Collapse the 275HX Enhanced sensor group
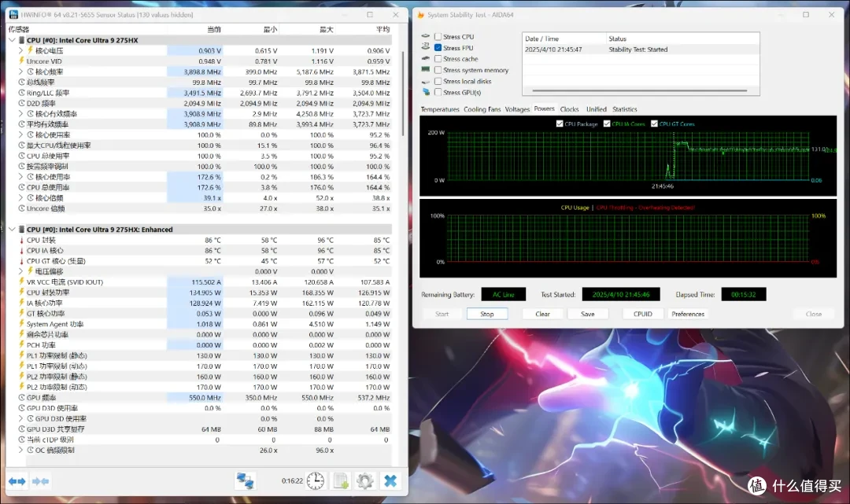Image resolution: width=850 pixels, height=504 pixels. (x=12, y=230)
